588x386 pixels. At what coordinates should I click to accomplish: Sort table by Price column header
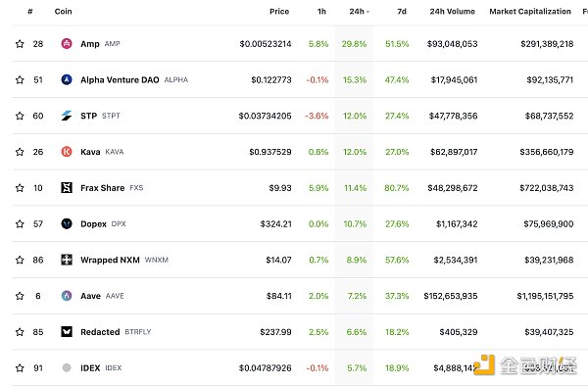coord(279,12)
